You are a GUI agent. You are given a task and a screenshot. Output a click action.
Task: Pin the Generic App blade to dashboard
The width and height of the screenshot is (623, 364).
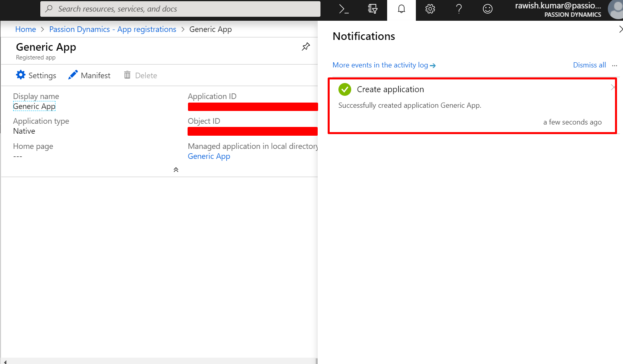306,47
